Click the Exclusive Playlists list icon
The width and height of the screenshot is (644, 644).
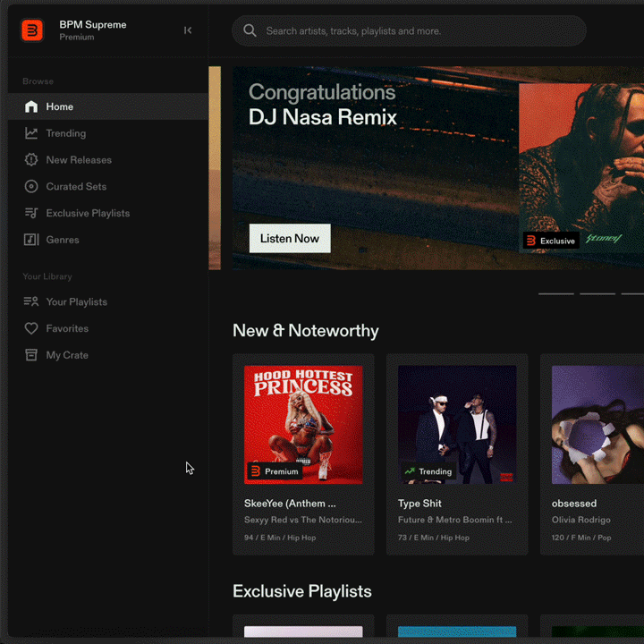point(31,213)
